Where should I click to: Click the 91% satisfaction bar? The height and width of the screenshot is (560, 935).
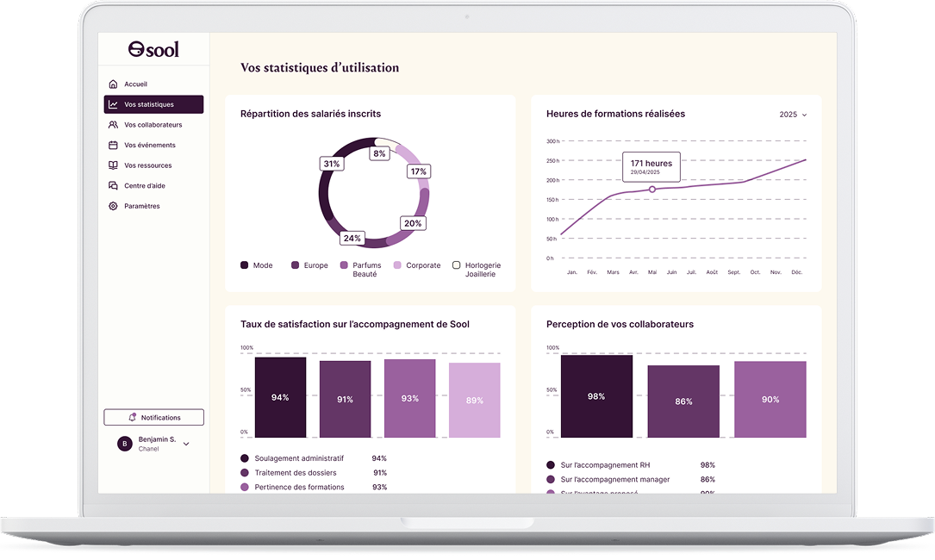[x=346, y=399]
